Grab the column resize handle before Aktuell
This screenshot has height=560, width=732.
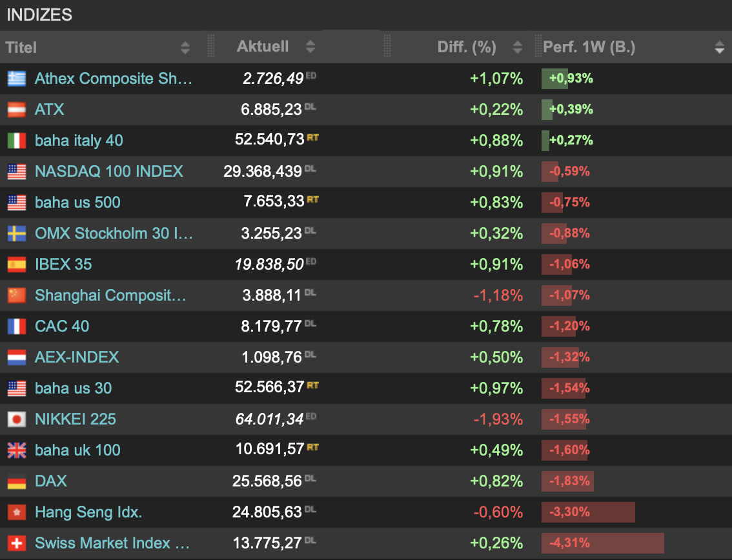coord(211,46)
